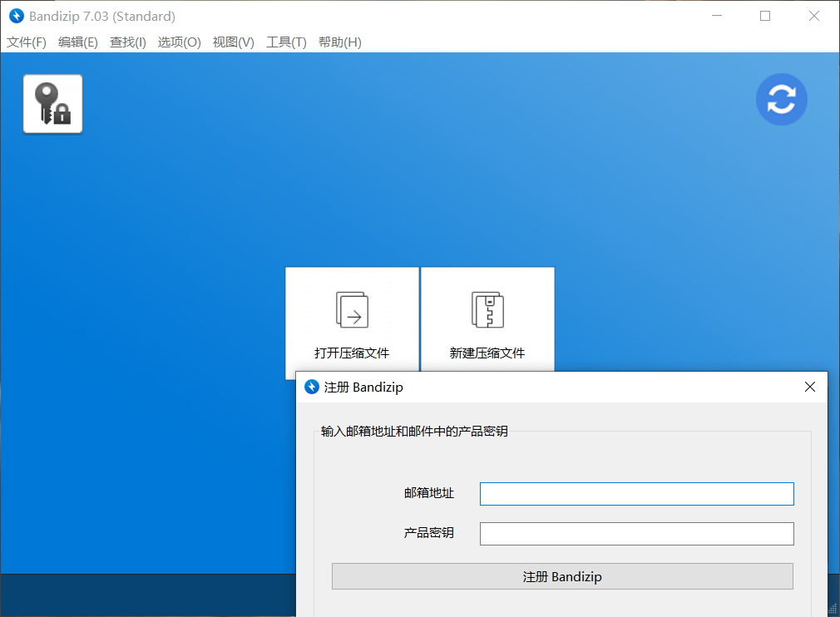Open the 视图(V) menu
The width and height of the screenshot is (840, 617).
click(x=233, y=42)
